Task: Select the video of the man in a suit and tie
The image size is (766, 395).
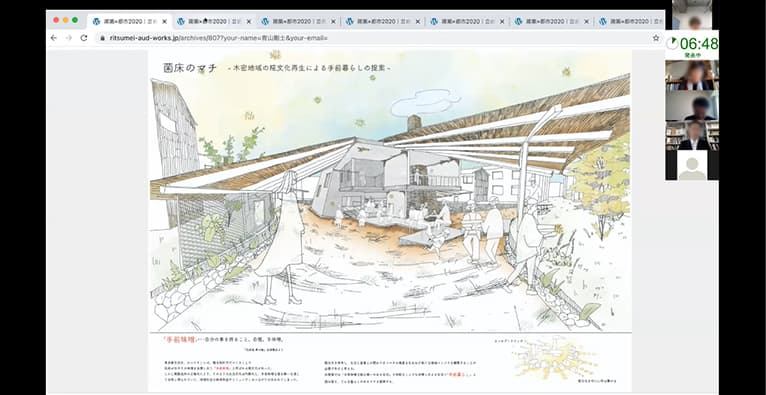Action: coord(692,135)
